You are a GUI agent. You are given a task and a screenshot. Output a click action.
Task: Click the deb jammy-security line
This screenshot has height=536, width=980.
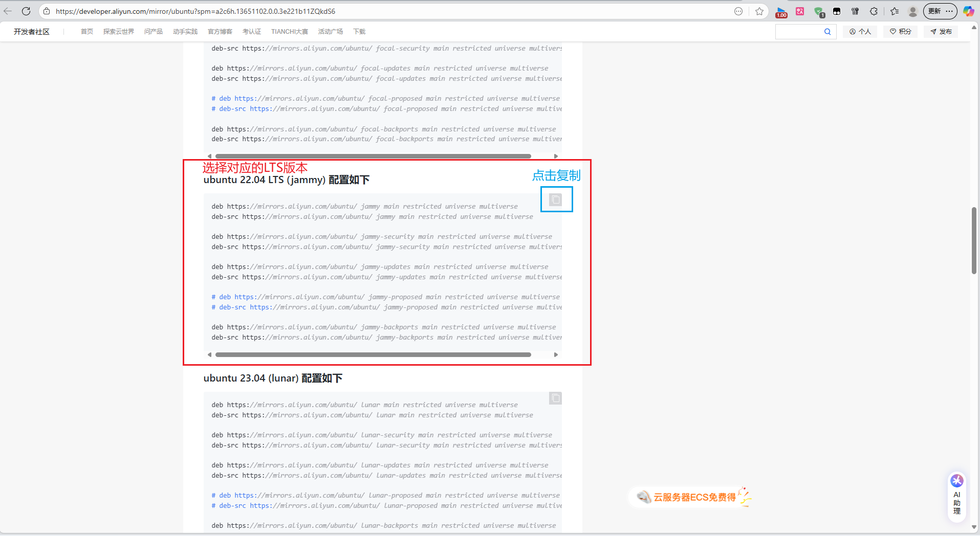(382, 237)
